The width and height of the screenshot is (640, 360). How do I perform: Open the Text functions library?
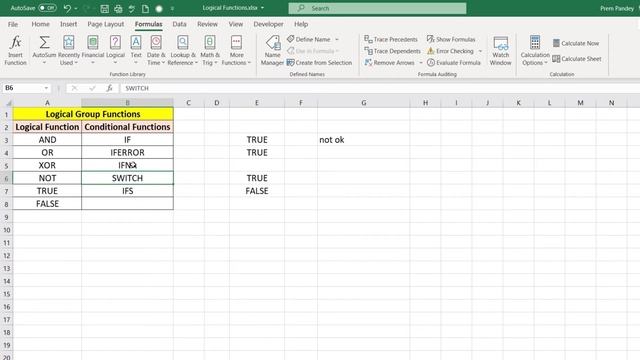click(x=136, y=50)
